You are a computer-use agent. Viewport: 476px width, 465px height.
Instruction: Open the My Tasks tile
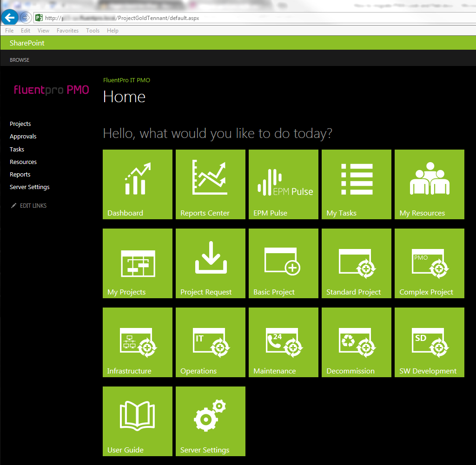357,184
